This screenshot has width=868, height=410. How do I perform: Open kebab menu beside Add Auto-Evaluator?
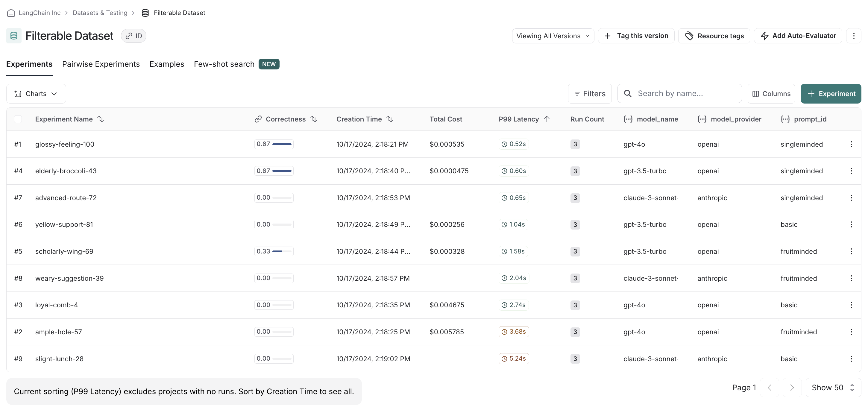(x=854, y=36)
